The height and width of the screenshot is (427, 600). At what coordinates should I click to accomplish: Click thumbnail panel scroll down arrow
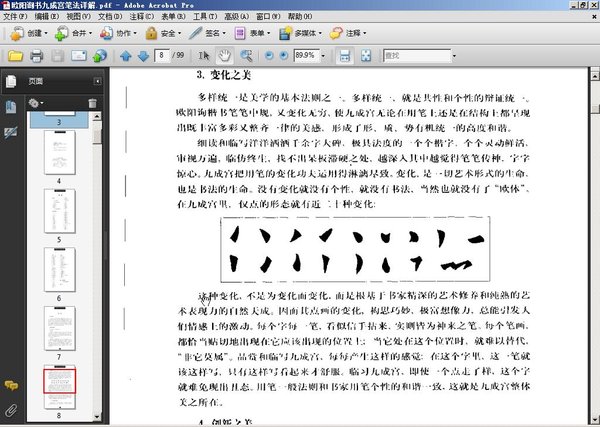tap(97, 417)
